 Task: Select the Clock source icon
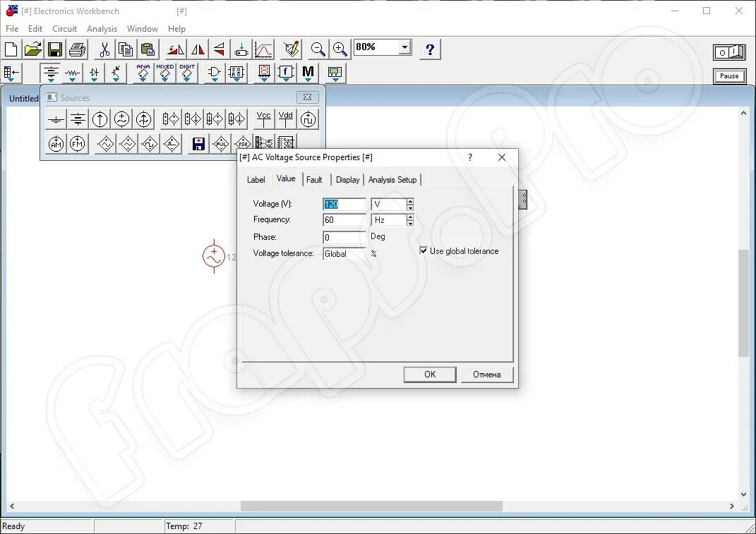[308, 119]
